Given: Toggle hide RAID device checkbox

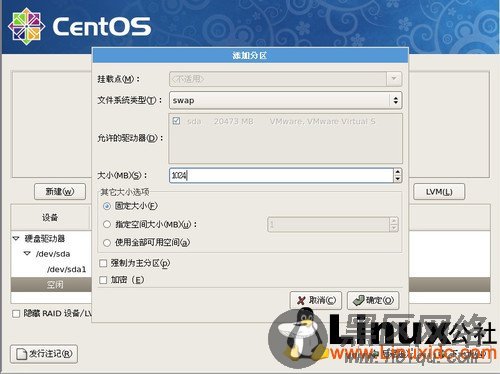Looking at the screenshot, I should (x=16, y=314).
